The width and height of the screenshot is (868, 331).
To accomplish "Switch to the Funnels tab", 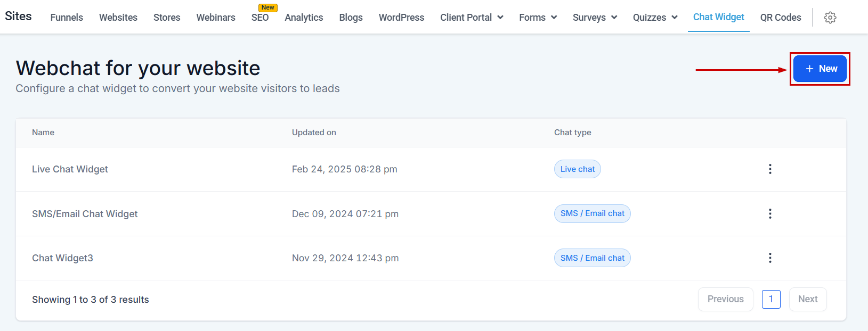I will [67, 18].
